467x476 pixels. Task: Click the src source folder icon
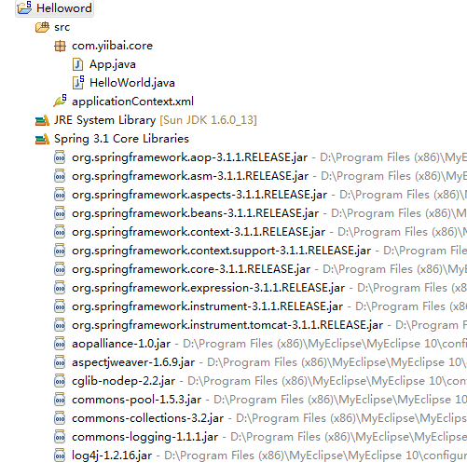coord(42,27)
